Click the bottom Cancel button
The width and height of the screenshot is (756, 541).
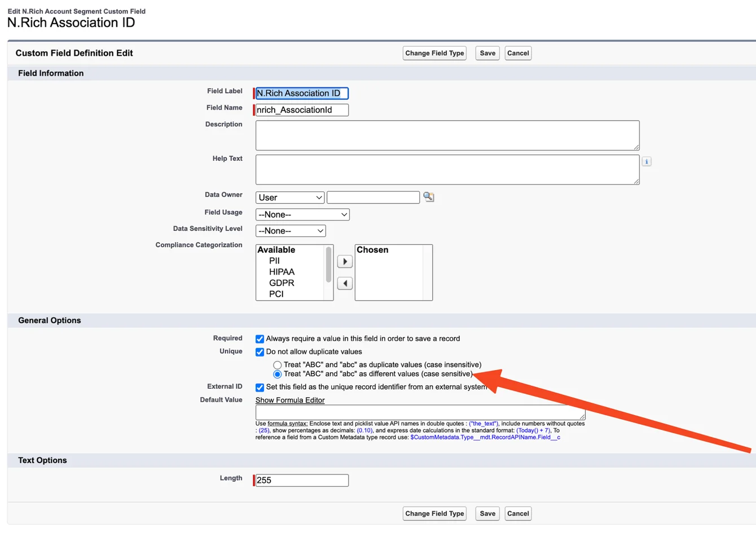(x=518, y=513)
